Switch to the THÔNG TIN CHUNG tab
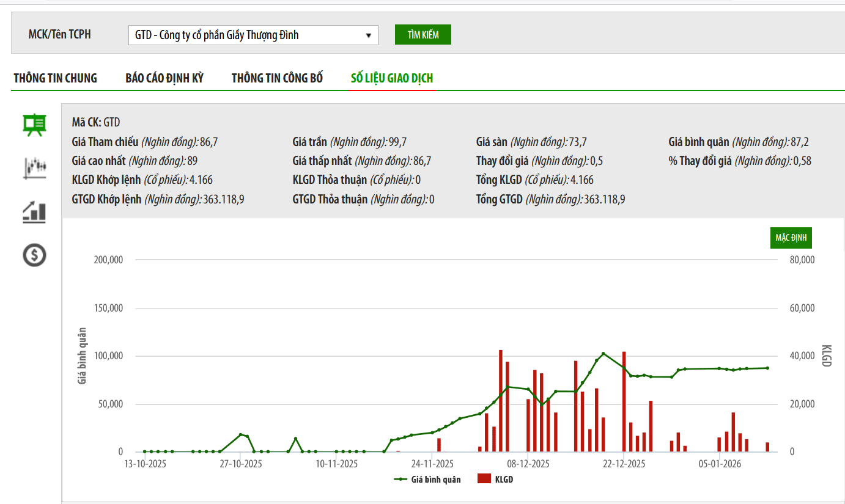Image resolution: width=845 pixels, height=504 pixels. click(55, 78)
